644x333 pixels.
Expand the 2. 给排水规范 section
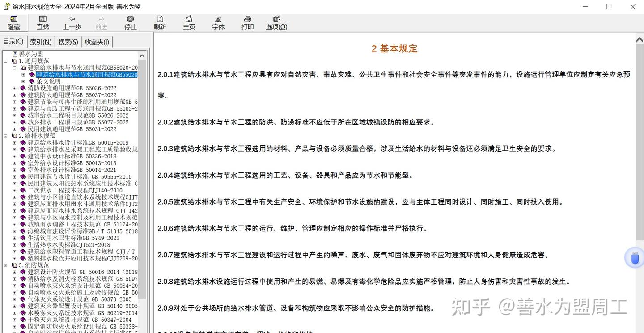[4, 136]
